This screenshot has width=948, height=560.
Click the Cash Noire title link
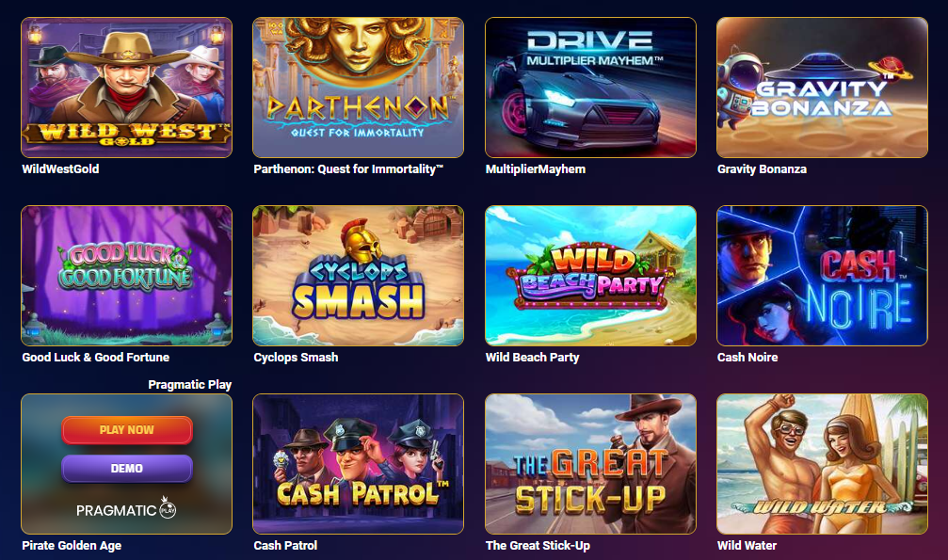tap(747, 358)
